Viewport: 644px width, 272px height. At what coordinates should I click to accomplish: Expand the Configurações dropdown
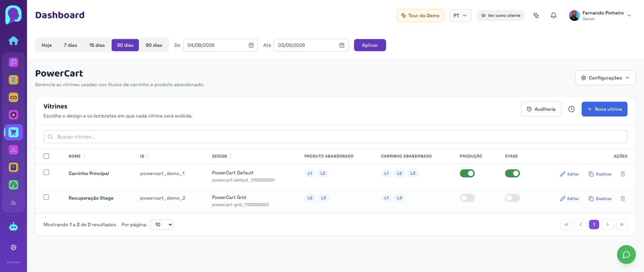tap(606, 78)
